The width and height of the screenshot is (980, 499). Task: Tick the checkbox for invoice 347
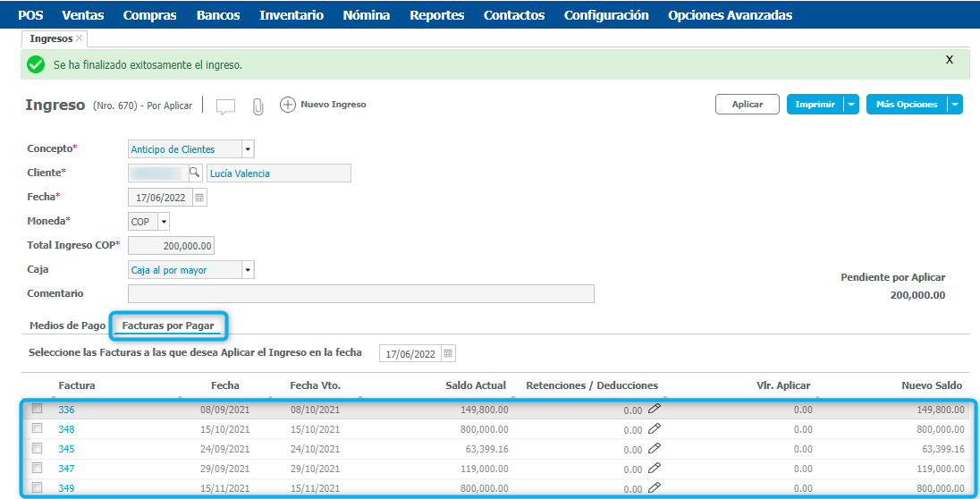click(38, 468)
